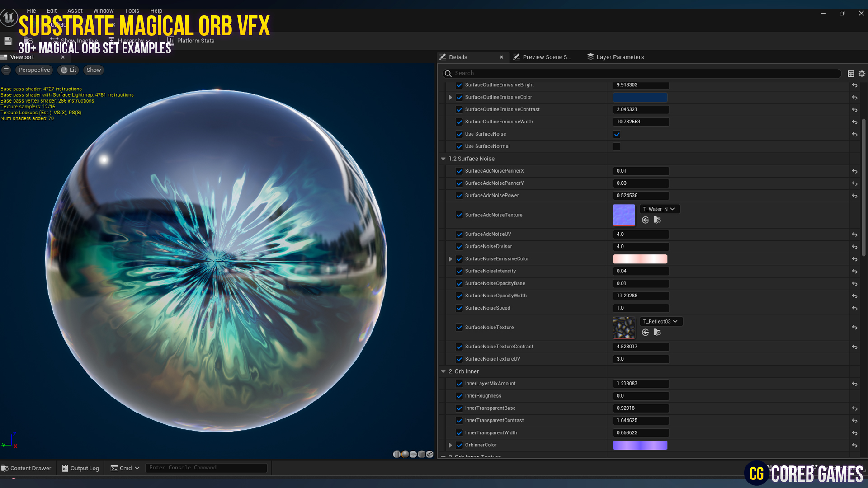Open the Details panel settings gear icon
868x488 pixels.
point(861,73)
